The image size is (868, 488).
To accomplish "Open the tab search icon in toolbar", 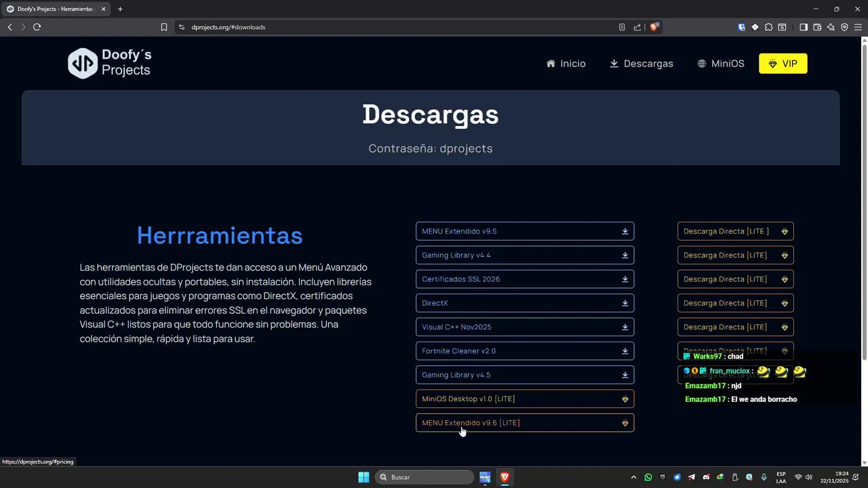I will [782, 27].
